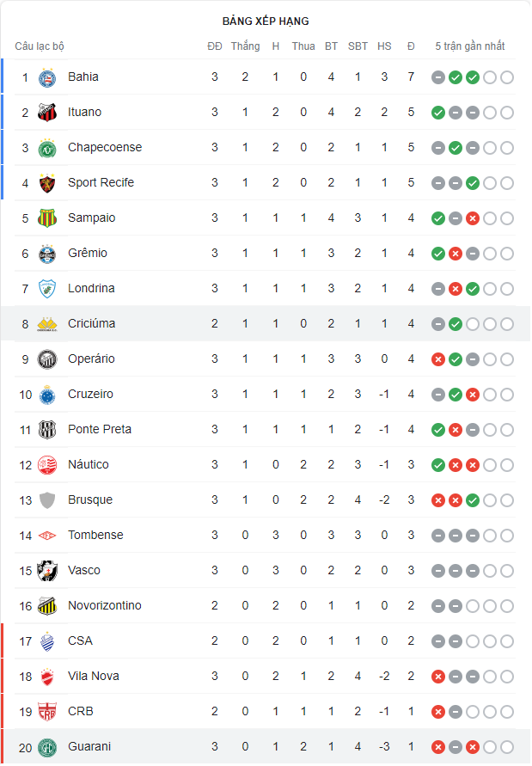Click the Chapecoense green crest icon
Viewport: 532px width, 766px height.
pos(47,148)
